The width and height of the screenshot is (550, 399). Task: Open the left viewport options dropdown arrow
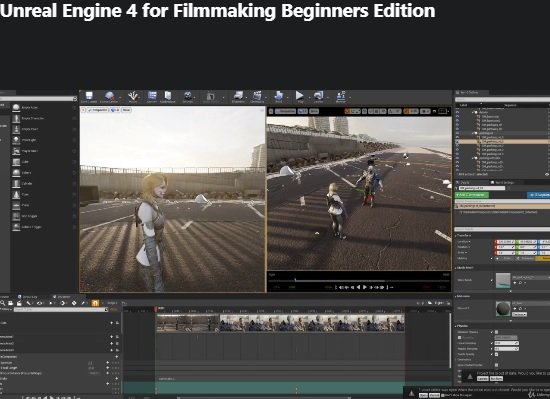point(83,110)
